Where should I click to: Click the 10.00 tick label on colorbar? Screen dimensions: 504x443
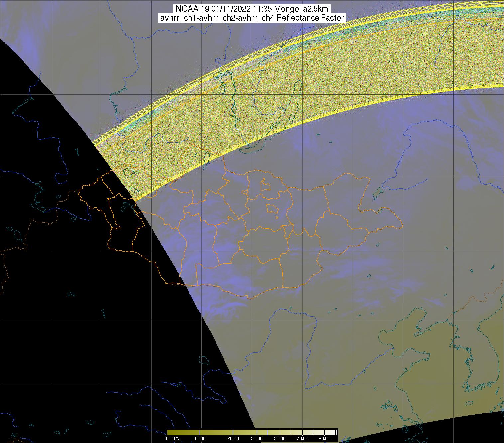pyautogui.click(x=199, y=438)
